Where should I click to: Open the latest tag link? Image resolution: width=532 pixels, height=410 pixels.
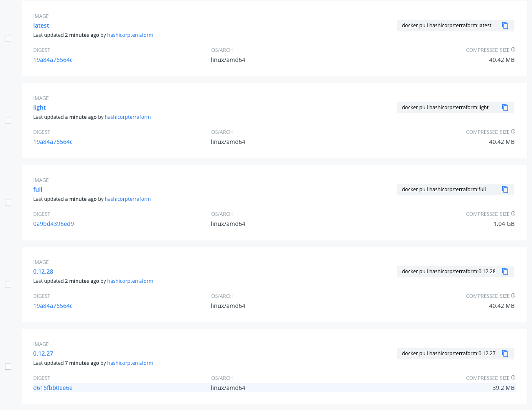click(x=41, y=26)
